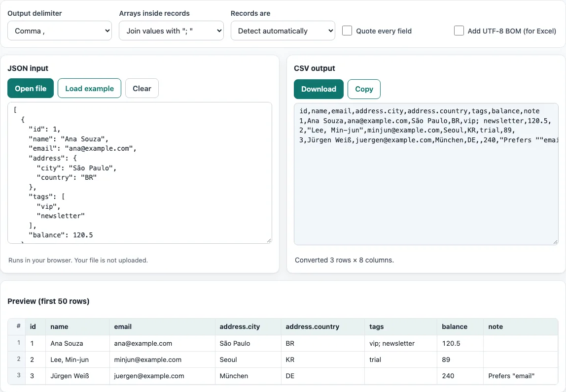Click the DE country cell

pyautogui.click(x=322, y=376)
